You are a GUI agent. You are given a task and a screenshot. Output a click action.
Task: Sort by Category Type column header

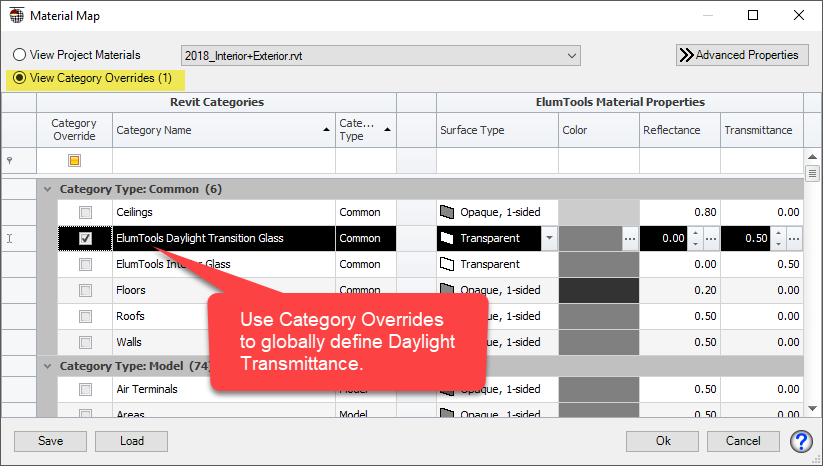pos(365,130)
